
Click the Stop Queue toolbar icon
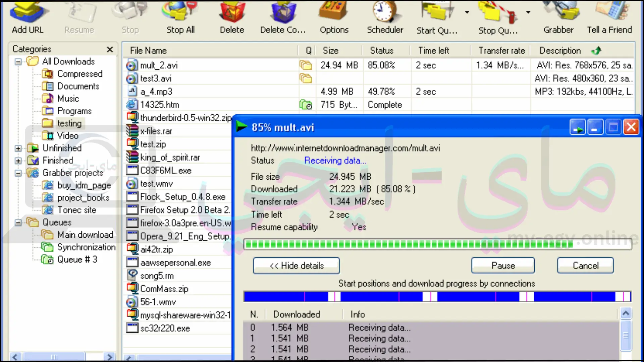tap(498, 17)
